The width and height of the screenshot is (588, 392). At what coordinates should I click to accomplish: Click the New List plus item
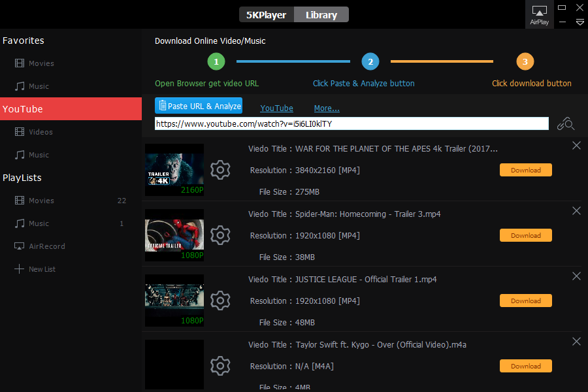(42, 269)
